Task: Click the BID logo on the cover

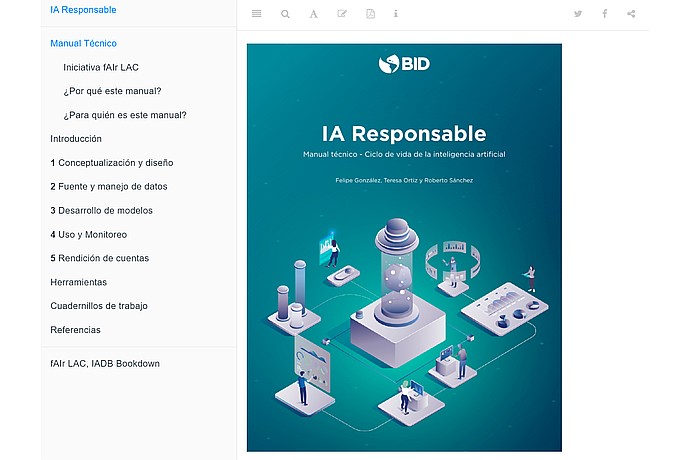Action: coord(404,64)
